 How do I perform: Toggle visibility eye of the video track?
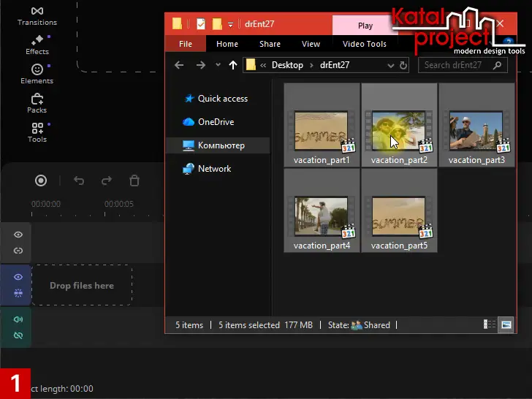[x=18, y=277]
